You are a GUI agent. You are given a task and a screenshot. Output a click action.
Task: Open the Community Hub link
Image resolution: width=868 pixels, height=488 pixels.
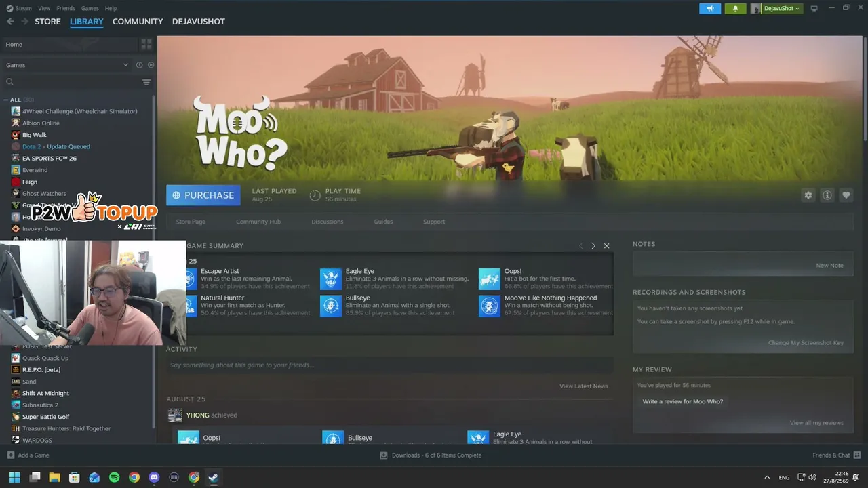coord(258,222)
